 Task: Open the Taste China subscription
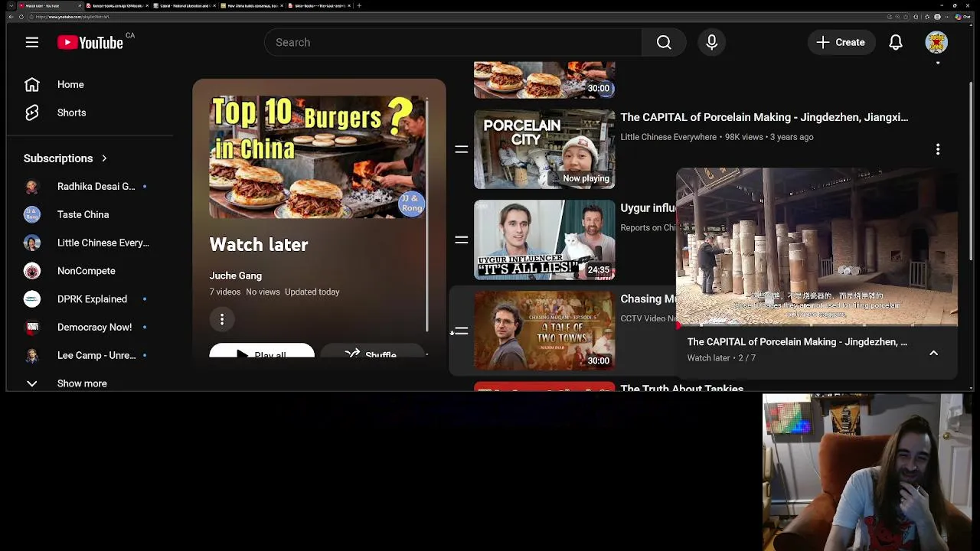tap(83, 214)
